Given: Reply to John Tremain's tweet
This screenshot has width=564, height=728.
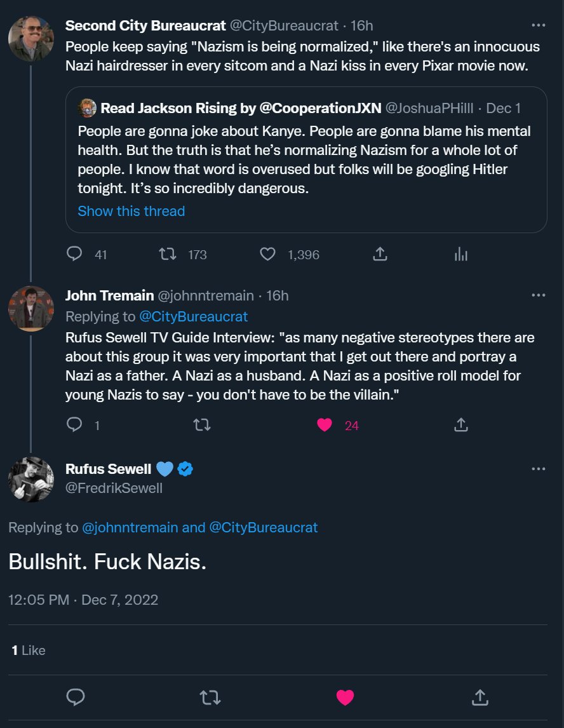Looking at the screenshot, I should (x=75, y=424).
